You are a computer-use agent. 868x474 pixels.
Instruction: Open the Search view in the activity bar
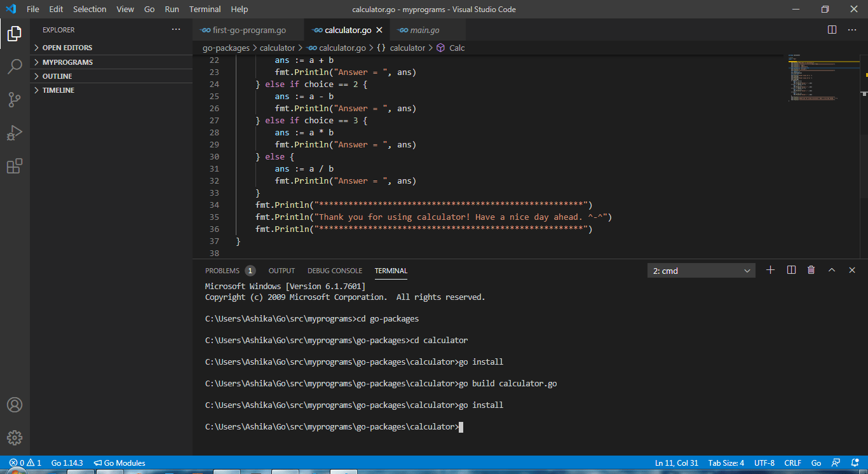(15, 67)
